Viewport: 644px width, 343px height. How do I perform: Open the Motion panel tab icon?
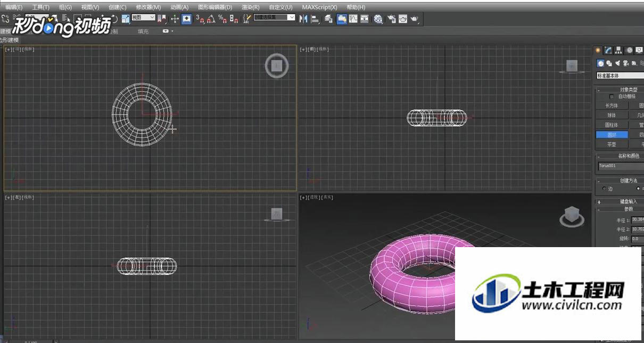point(629,50)
